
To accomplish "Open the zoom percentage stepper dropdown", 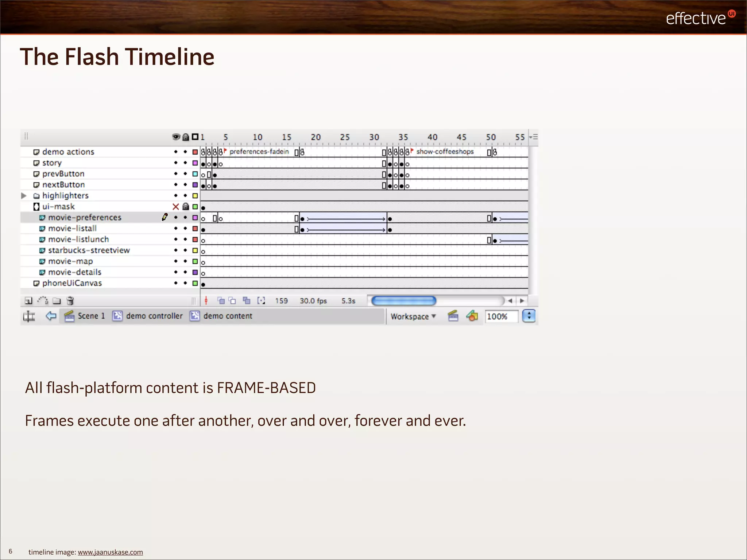I will (x=529, y=316).
